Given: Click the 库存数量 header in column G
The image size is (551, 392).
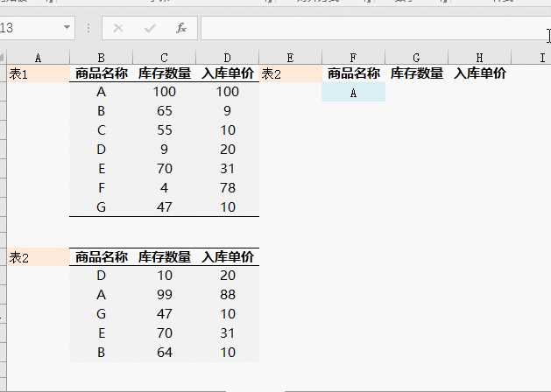Looking at the screenshot, I should pos(417,74).
